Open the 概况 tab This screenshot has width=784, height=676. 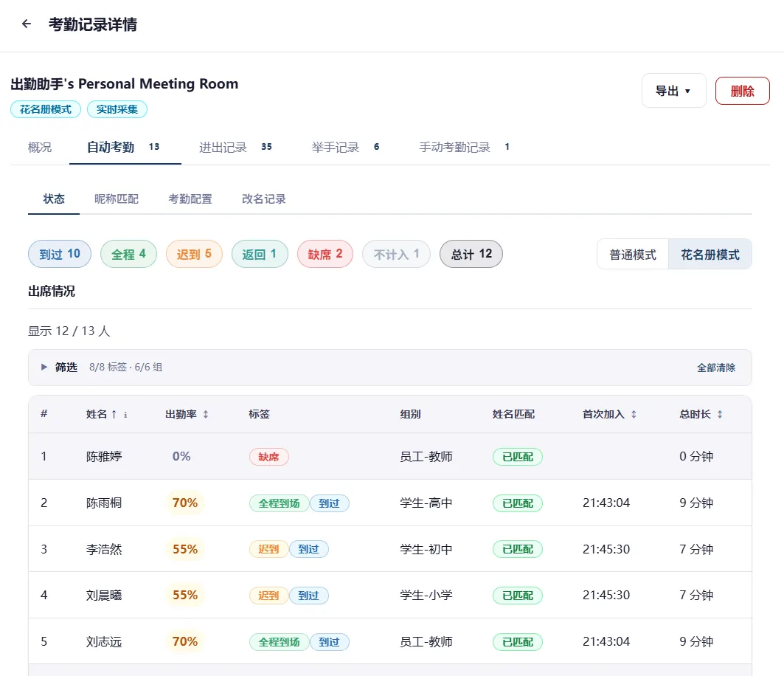point(40,147)
